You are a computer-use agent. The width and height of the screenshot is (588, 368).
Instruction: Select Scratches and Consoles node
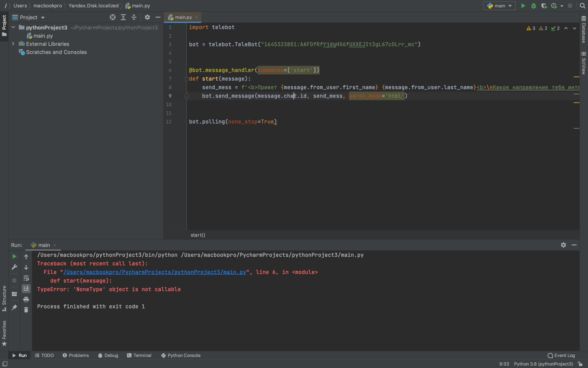click(56, 52)
